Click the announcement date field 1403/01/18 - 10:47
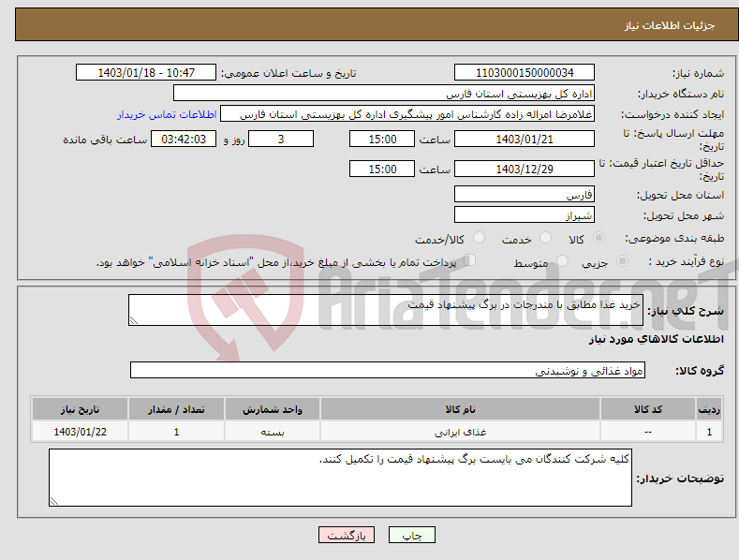Image resolution: width=739 pixels, height=560 pixels. [x=146, y=73]
